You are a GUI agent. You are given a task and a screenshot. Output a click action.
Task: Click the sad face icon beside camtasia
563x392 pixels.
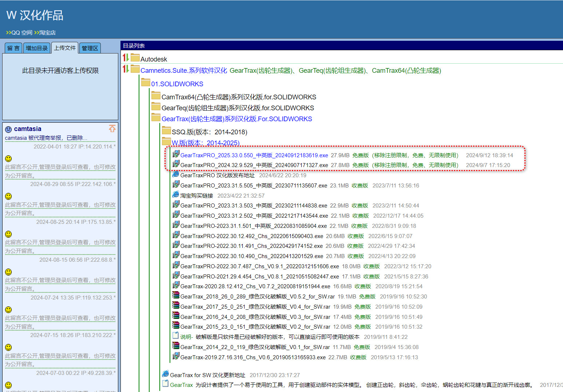(x=8, y=129)
